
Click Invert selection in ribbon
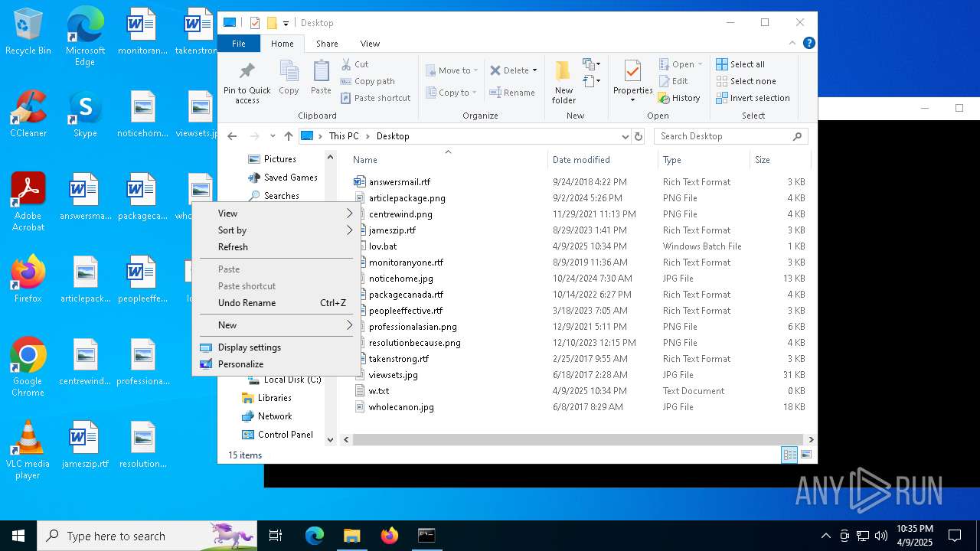(x=753, y=98)
